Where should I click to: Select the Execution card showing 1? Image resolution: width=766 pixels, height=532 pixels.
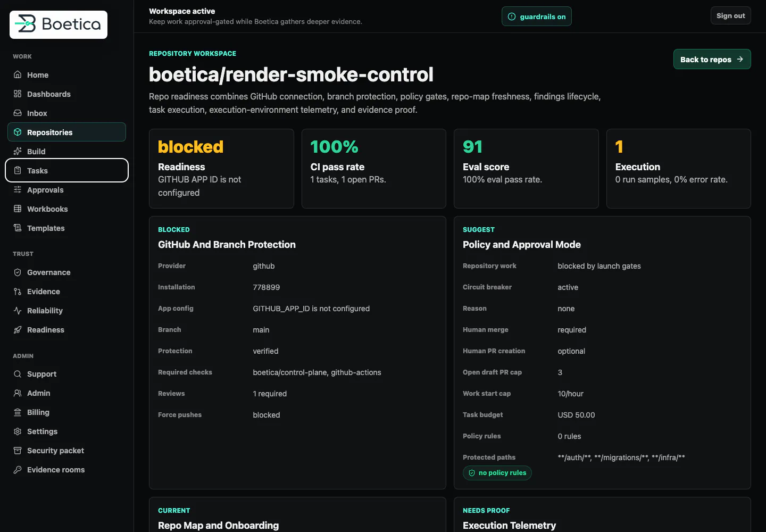coord(678,169)
